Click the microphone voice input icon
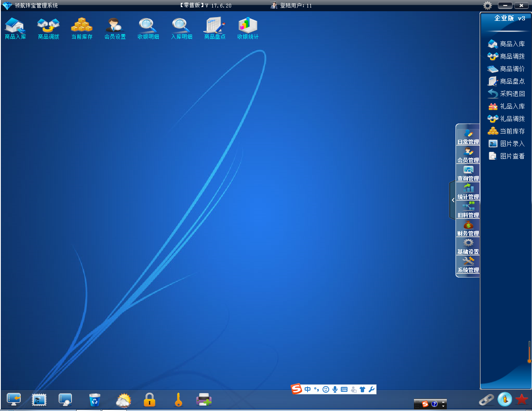The width and height of the screenshot is (532, 411). 335,389
